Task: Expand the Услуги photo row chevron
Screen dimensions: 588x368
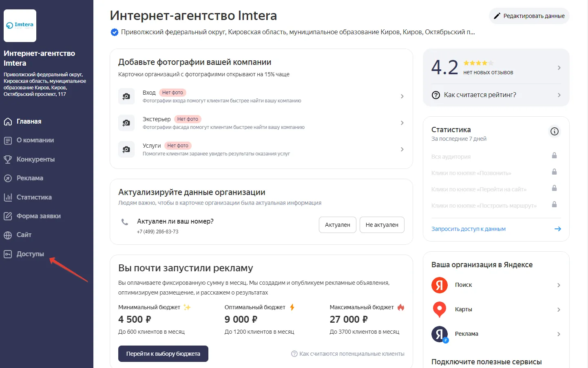Action: (x=402, y=149)
